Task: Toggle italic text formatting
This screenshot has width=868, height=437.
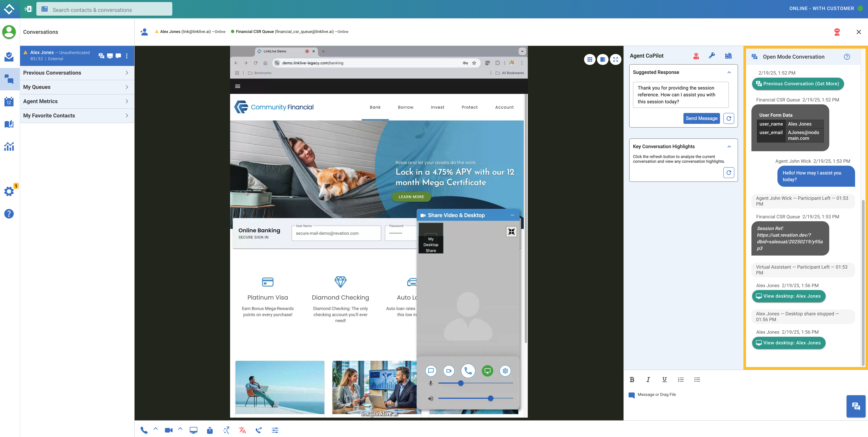Action: [x=648, y=380]
